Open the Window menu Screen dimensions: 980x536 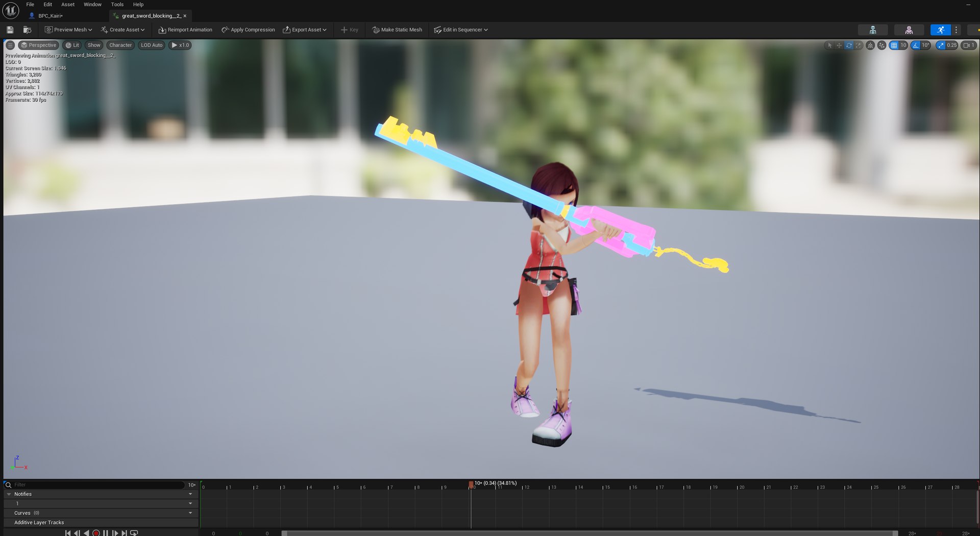click(x=92, y=5)
